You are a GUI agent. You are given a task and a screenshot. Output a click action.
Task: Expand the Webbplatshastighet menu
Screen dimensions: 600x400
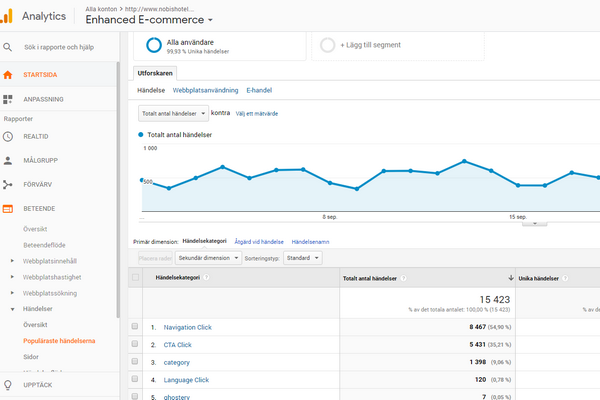click(12, 277)
